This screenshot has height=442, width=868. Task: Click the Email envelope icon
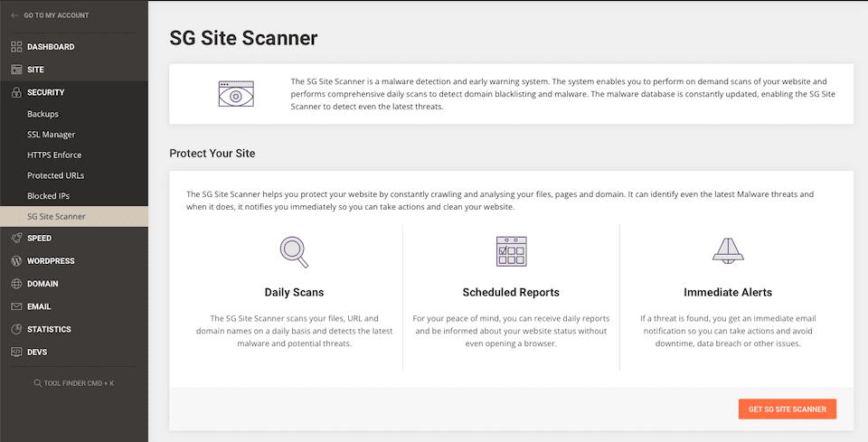point(16,306)
